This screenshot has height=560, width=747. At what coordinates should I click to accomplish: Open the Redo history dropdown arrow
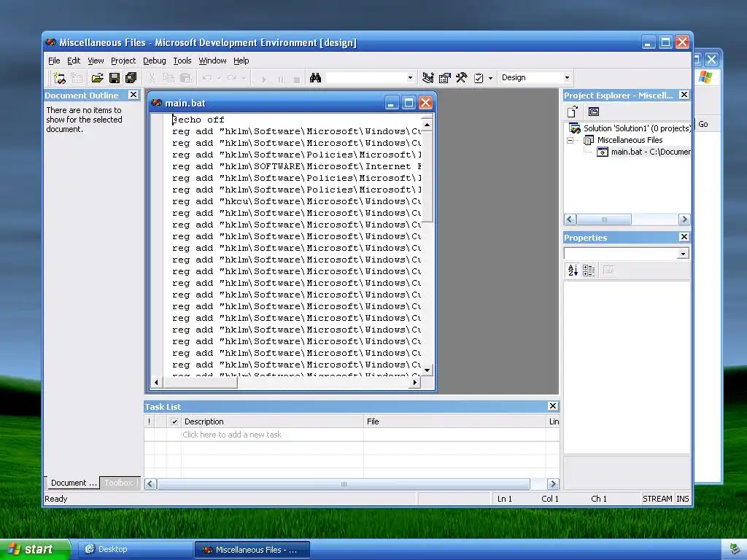(x=244, y=78)
